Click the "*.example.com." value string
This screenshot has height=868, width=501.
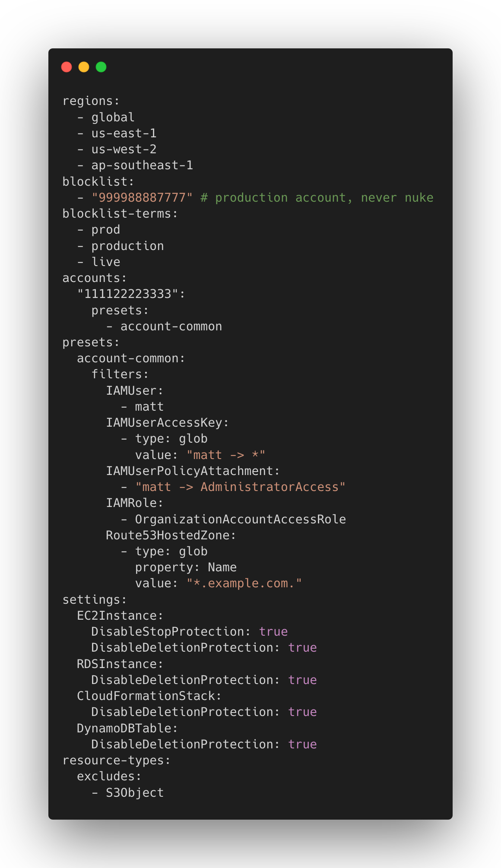coord(244,583)
